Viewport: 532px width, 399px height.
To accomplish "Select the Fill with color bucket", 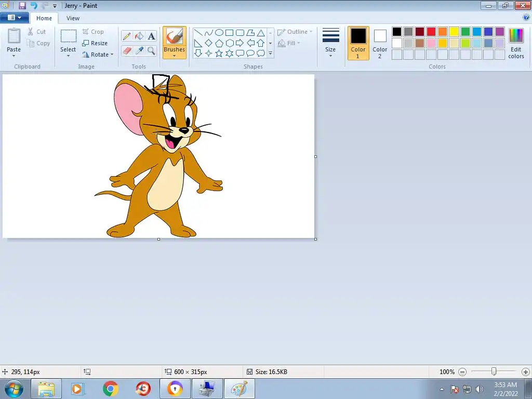I will [x=139, y=36].
